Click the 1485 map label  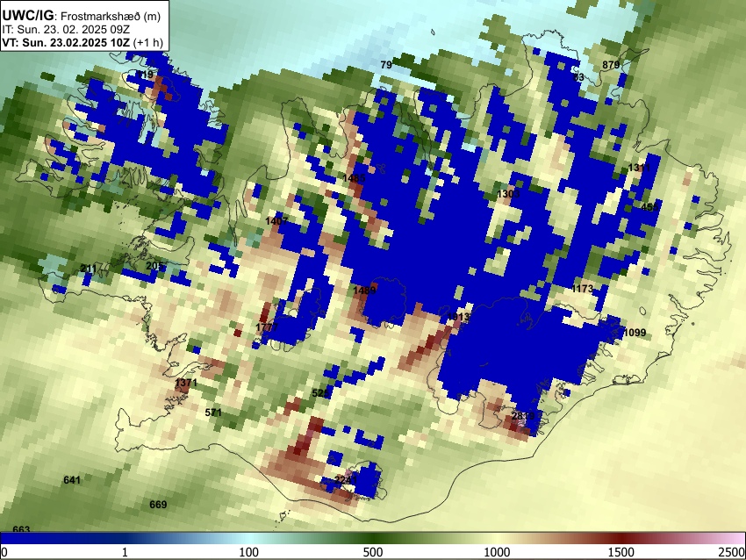click(354, 178)
